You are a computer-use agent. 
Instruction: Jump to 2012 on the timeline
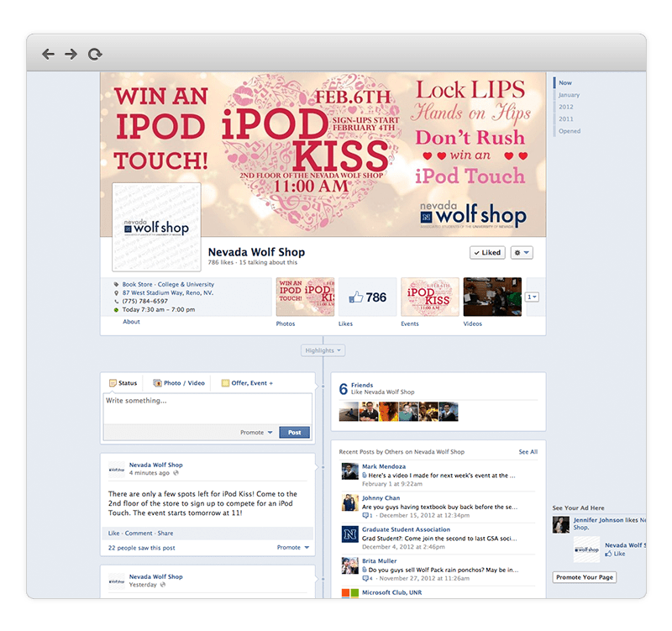pos(565,107)
